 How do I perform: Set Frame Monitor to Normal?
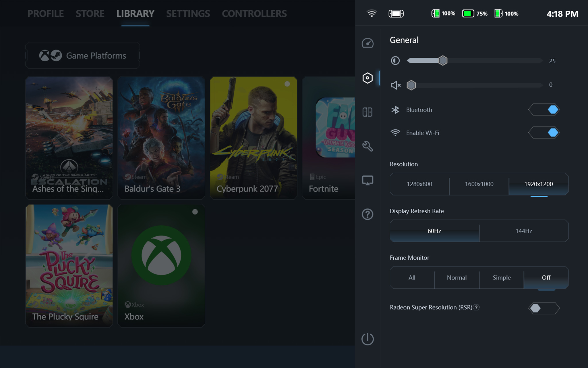[457, 278]
